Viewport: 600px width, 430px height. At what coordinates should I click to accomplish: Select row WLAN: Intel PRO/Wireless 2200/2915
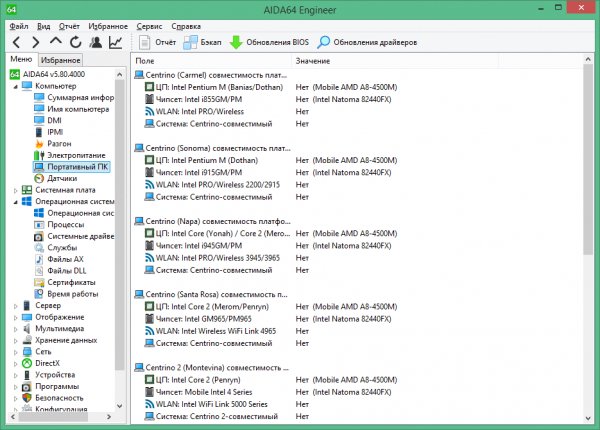[212, 185]
